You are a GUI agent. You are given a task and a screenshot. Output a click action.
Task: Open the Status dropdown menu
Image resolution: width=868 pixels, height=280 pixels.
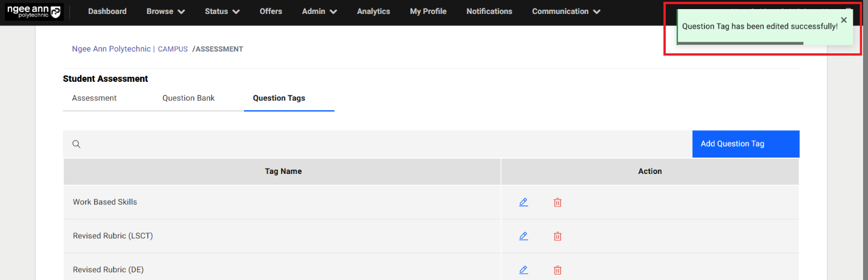coord(222,12)
